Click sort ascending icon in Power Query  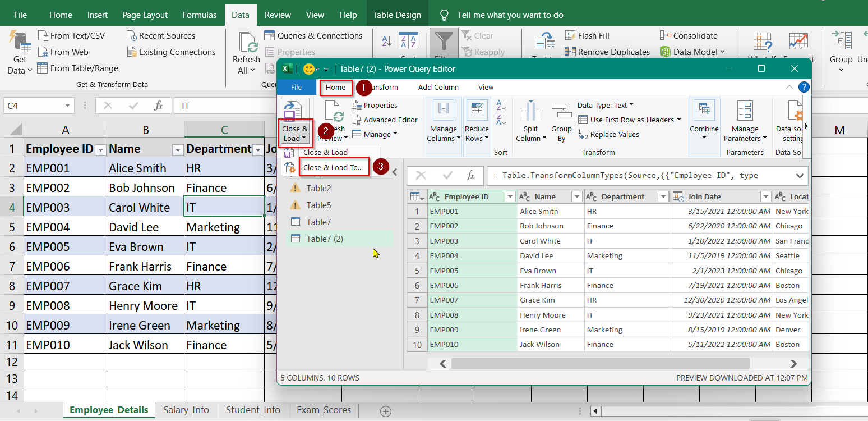click(x=501, y=105)
